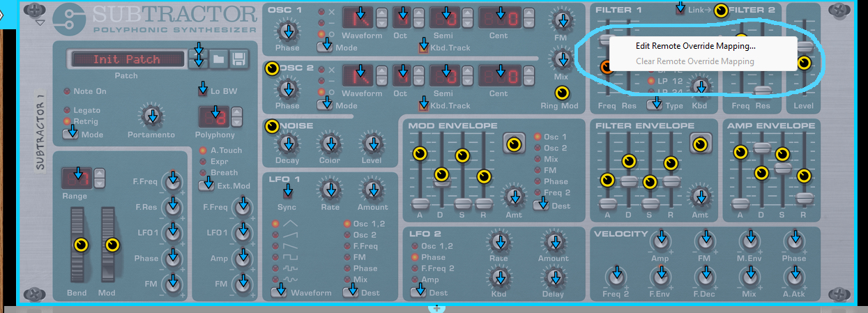Select the LFO 1 Rate knob

330,188
